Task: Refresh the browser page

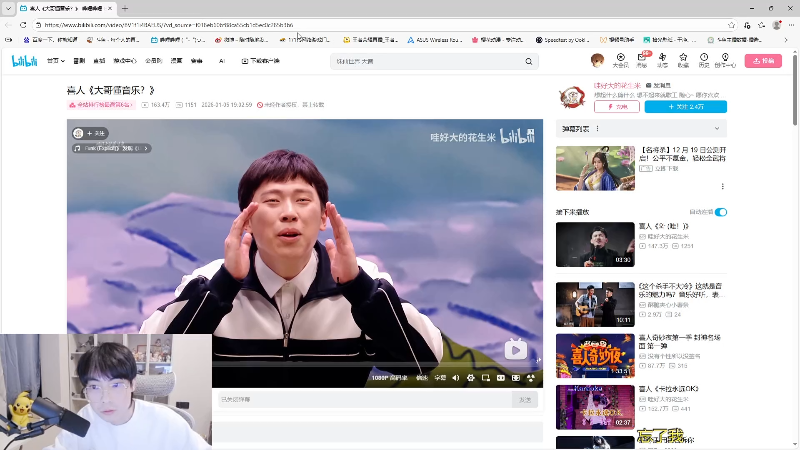Action: [23, 24]
